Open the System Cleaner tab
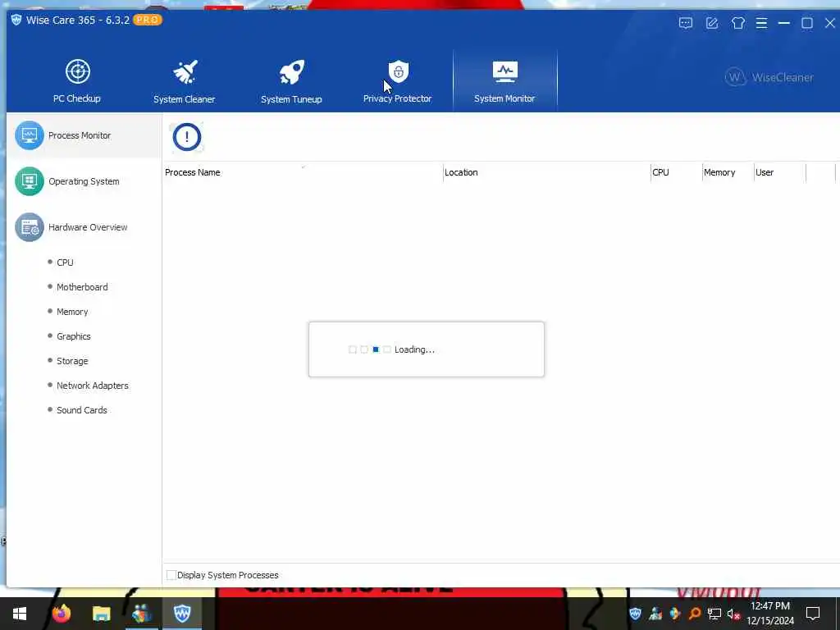 click(x=185, y=81)
